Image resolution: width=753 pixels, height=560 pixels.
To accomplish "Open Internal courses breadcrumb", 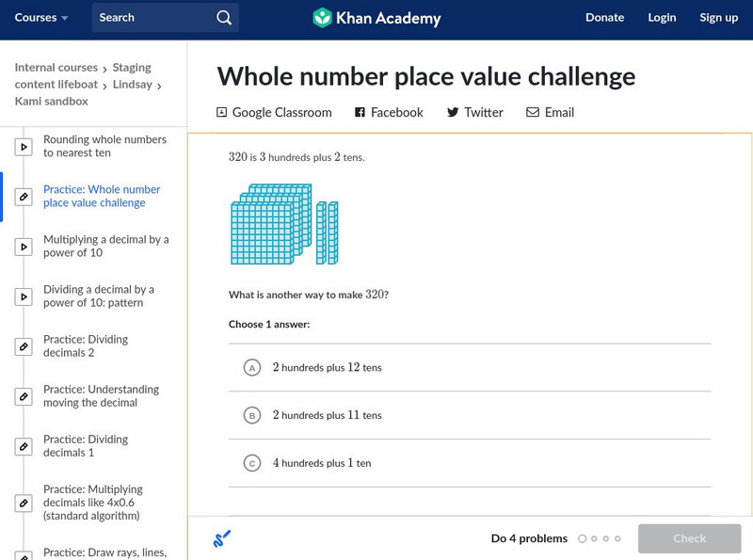I will 56,67.
